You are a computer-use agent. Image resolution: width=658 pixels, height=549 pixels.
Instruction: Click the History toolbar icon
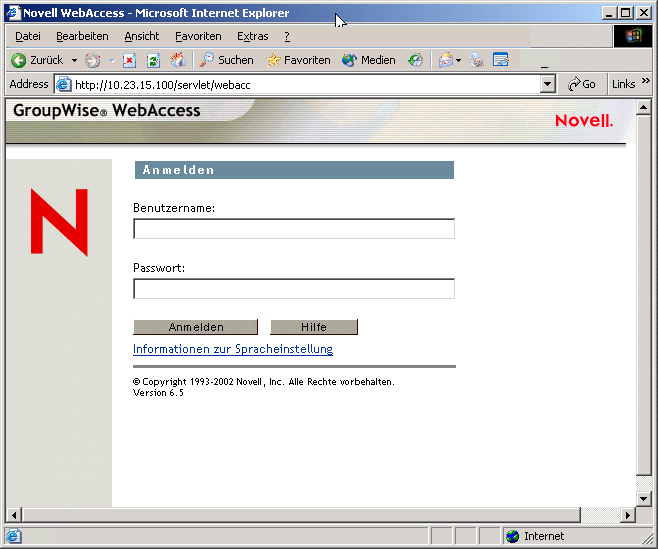point(415,60)
